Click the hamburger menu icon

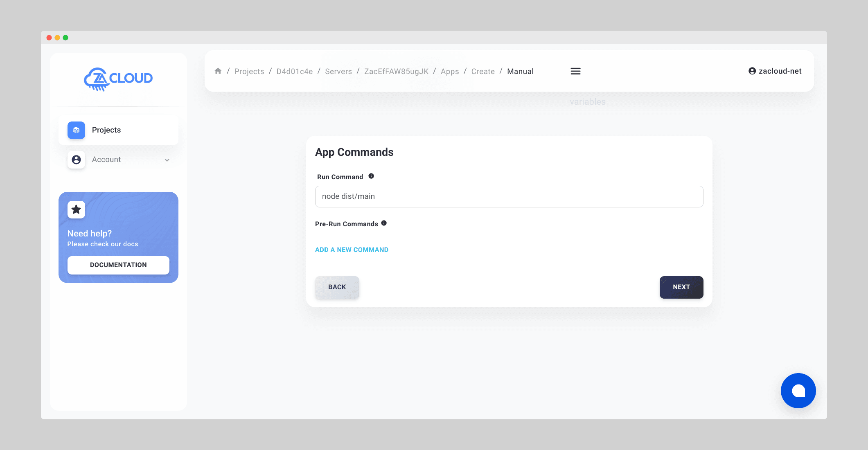575,71
